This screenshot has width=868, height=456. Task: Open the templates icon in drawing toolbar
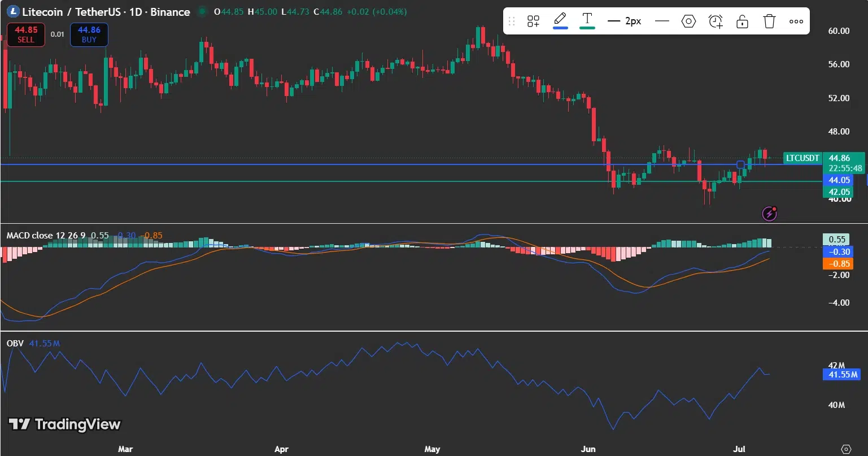coord(533,21)
